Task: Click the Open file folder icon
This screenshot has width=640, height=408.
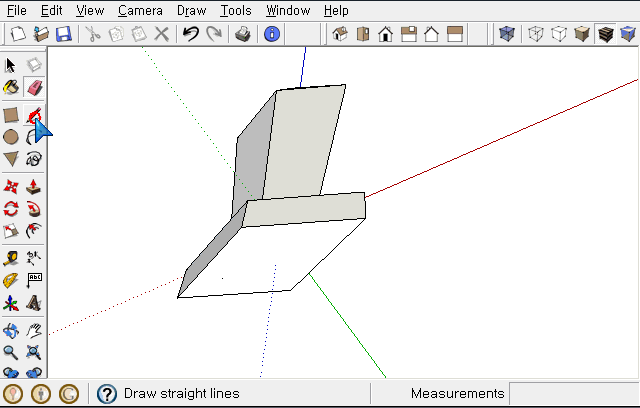Action: pos(41,34)
